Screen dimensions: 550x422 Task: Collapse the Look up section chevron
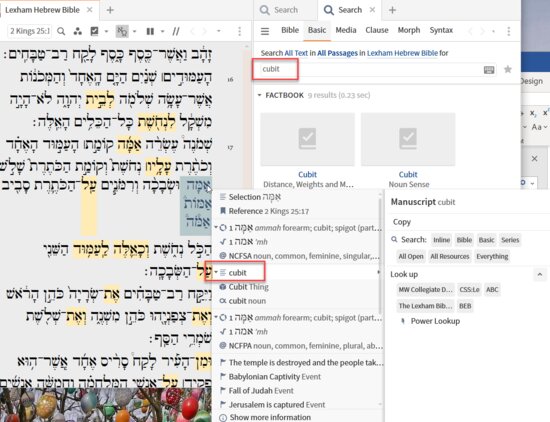click(x=540, y=274)
